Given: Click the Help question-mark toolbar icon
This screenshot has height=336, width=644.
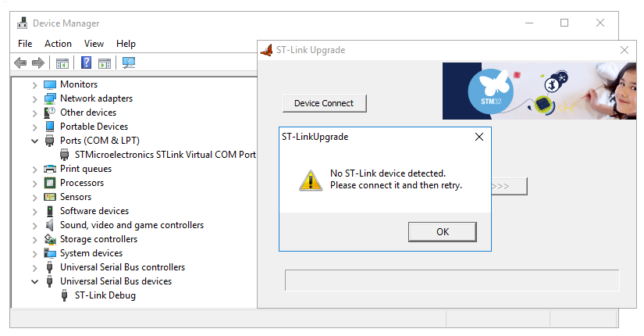Looking at the screenshot, I should click(x=87, y=63).
